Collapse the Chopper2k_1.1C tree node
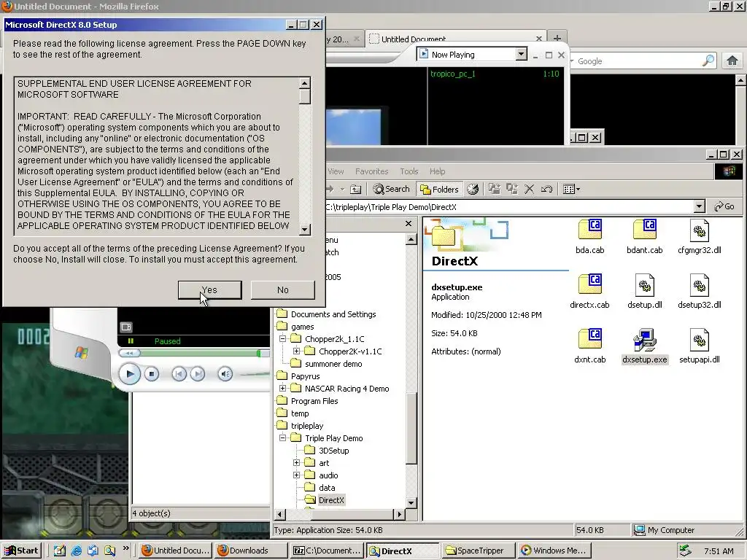747x560 pixels. [x=282, y=338]
